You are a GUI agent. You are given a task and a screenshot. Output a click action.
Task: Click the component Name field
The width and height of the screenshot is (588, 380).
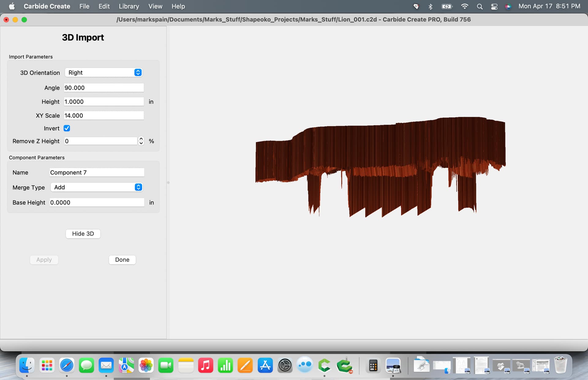point(97,172)
